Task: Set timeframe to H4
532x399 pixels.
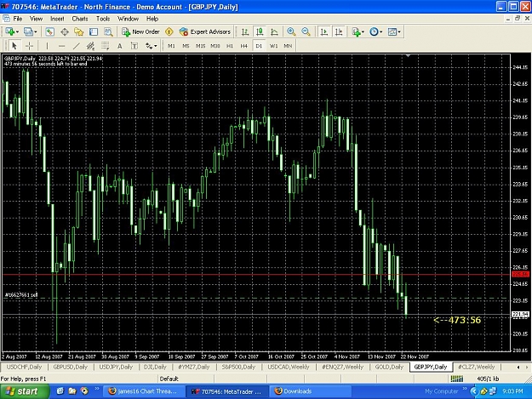Action: 244,46
